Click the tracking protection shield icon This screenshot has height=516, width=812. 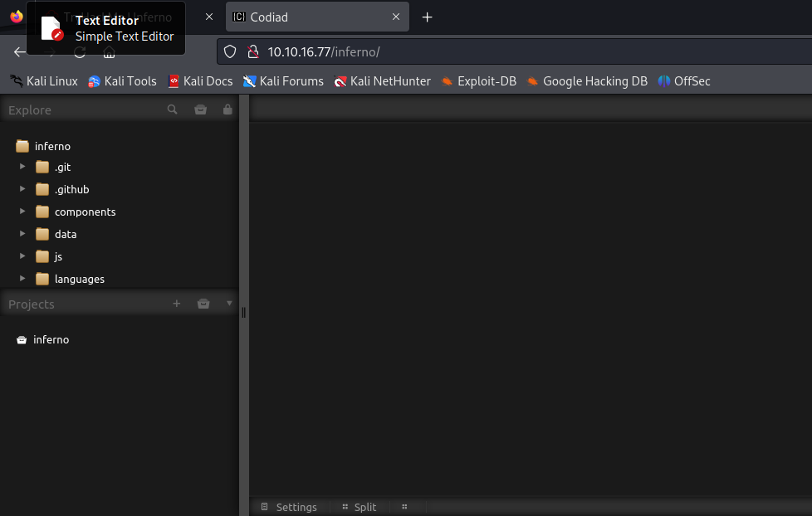tap(229, 51)
